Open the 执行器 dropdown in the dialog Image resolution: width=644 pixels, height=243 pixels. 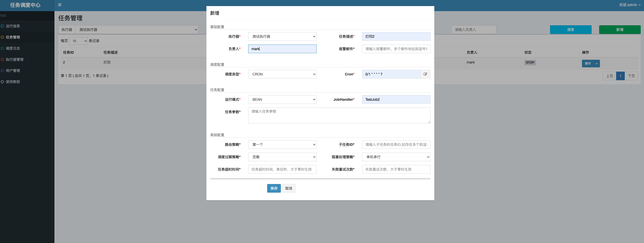(282, 36)
